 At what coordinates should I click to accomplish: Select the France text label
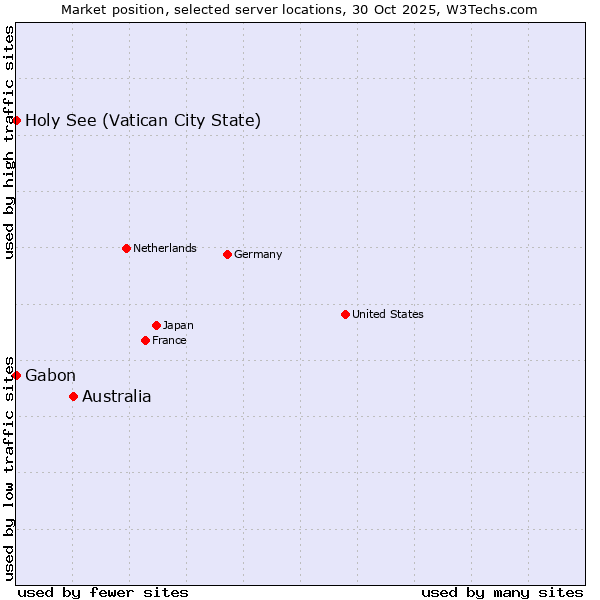(x=169, y=340)
